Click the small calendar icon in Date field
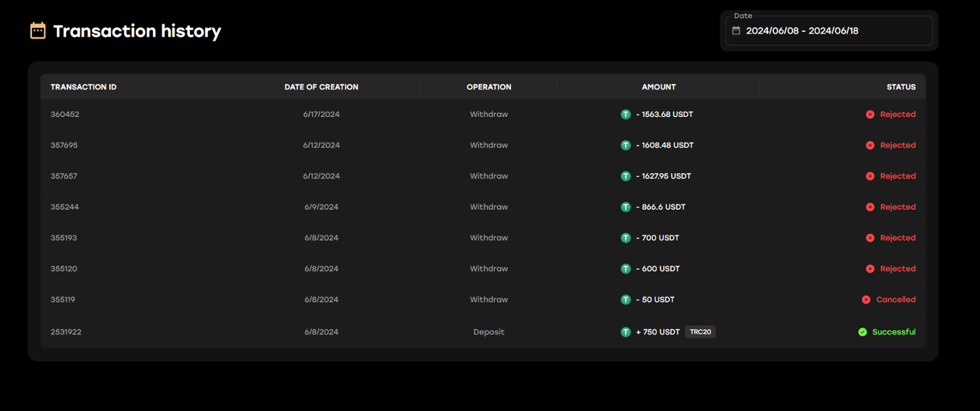Image resolution: width=980 pixels, height=411 pixels. click(736, 31)
